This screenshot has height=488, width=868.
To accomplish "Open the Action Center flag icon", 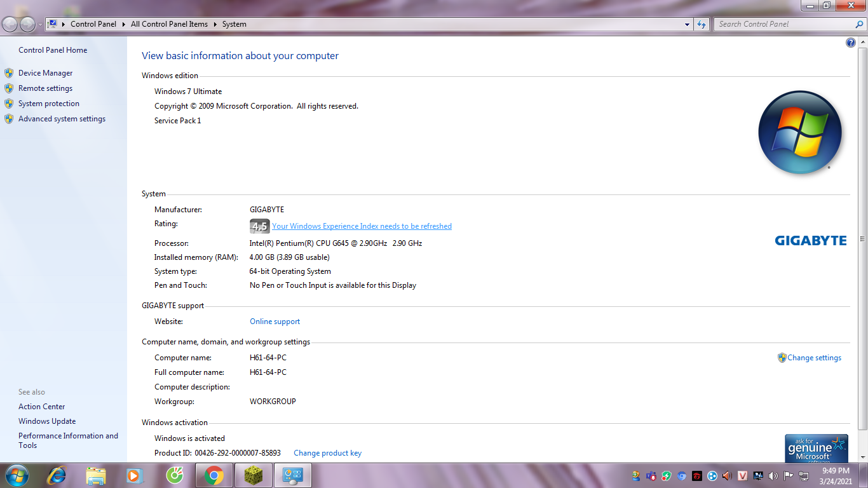I will coord(789,475).
